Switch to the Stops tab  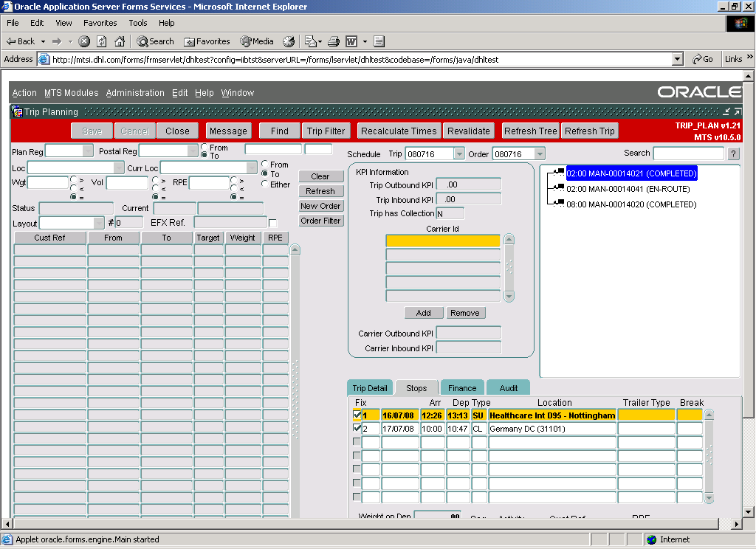[416, 388]
